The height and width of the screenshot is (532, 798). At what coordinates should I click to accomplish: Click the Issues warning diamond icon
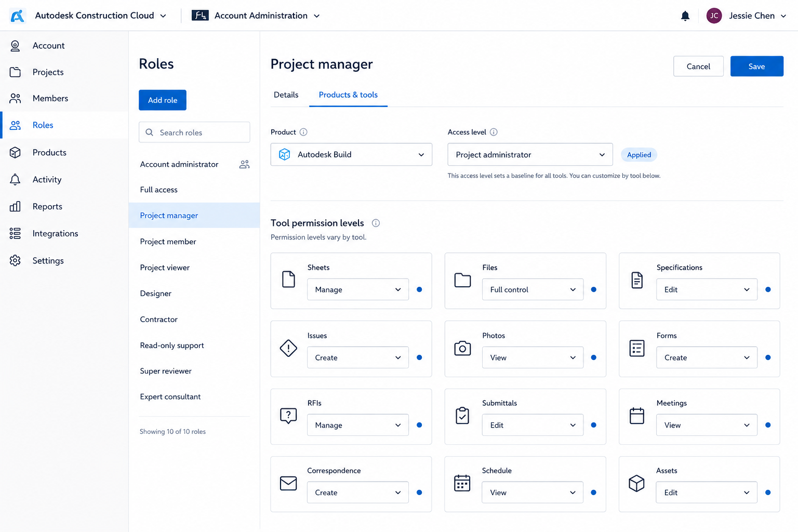(x=288, y=348)
